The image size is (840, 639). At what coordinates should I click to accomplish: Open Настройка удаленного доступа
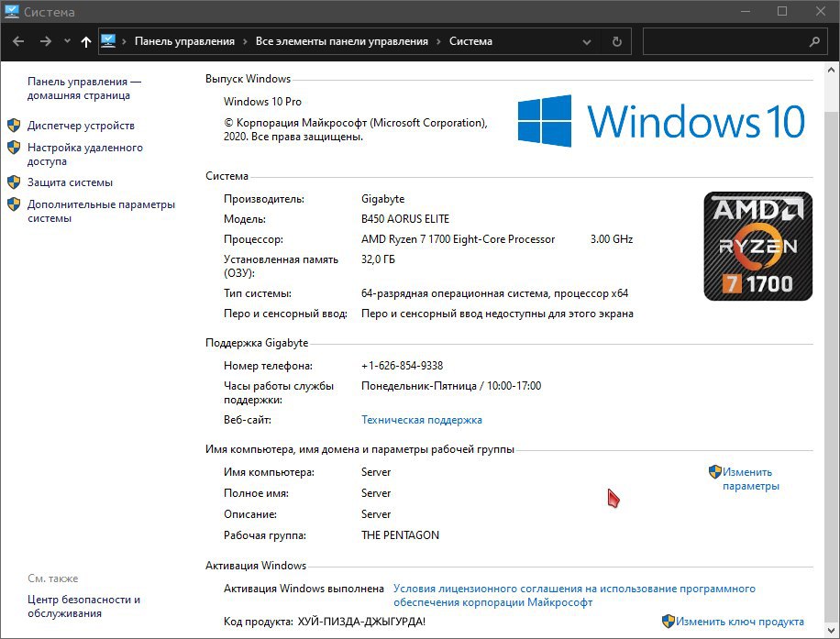(x=85, y=154)
